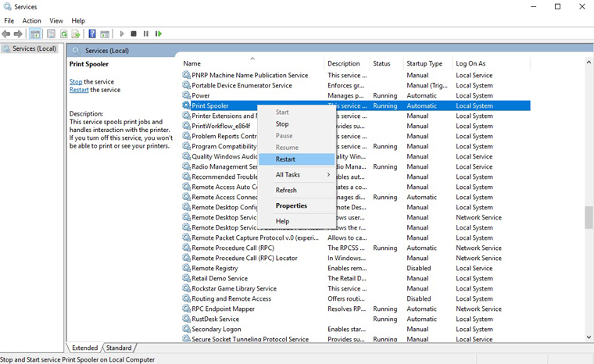This screenshot has height=364, width=594.
Task: Click the Start Service play icon
Action: coord(122,34)
